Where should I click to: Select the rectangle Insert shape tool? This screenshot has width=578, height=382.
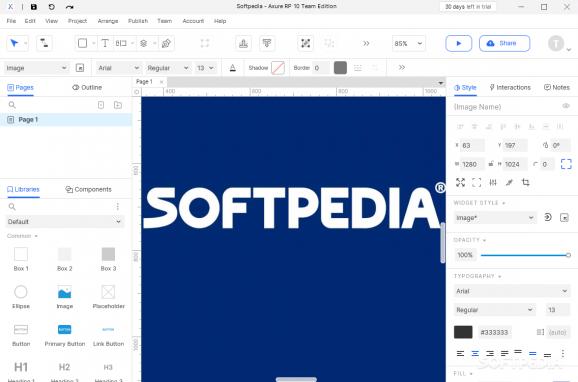(83, 43)
